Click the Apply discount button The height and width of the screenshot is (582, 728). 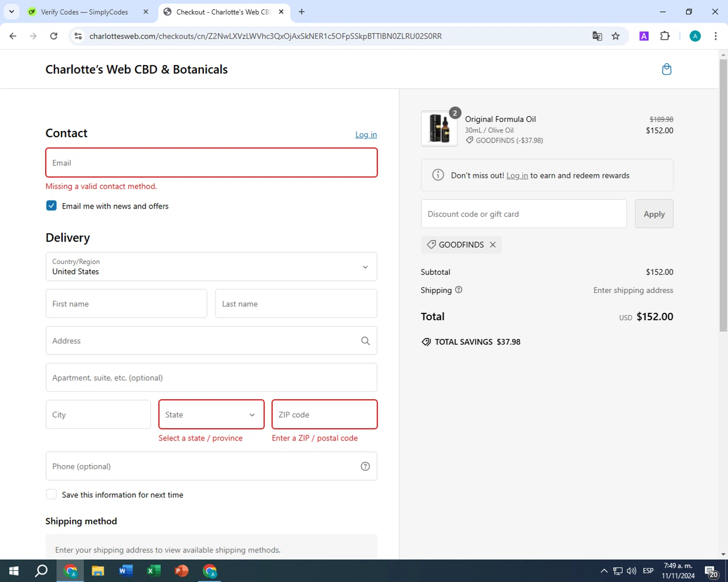(654, 214)
